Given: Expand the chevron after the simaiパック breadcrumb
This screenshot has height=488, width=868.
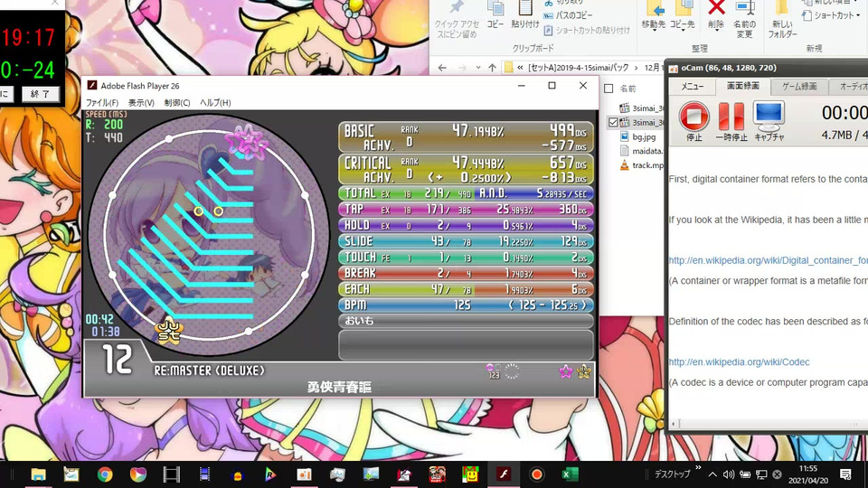Looking at the screenshot, I should point(636,68).
